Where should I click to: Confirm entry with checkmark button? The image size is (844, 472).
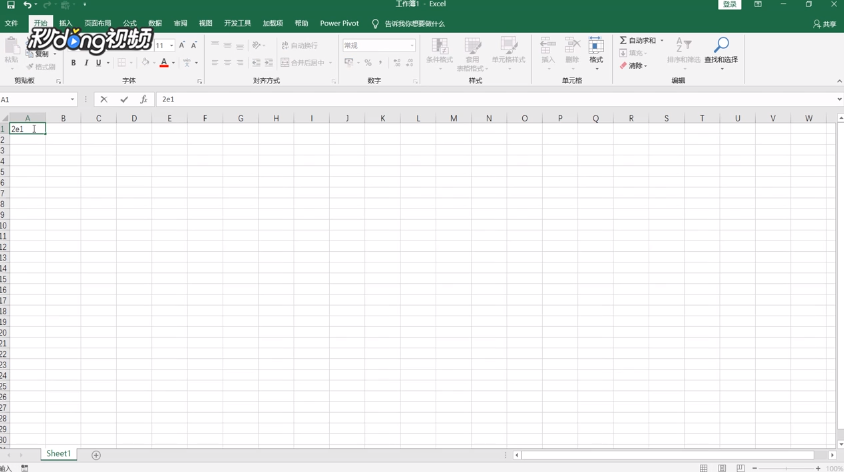coord(124,100)
